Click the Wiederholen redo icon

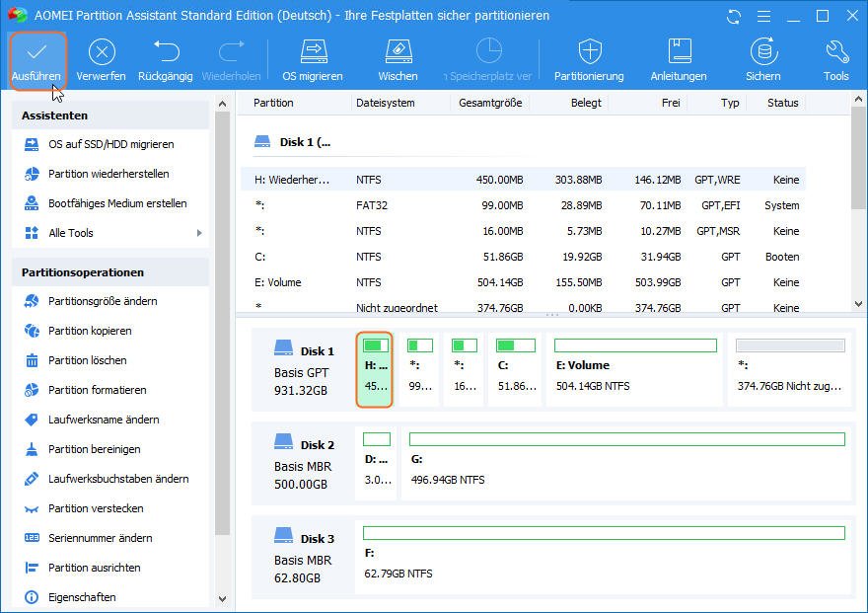pos(232,51)
